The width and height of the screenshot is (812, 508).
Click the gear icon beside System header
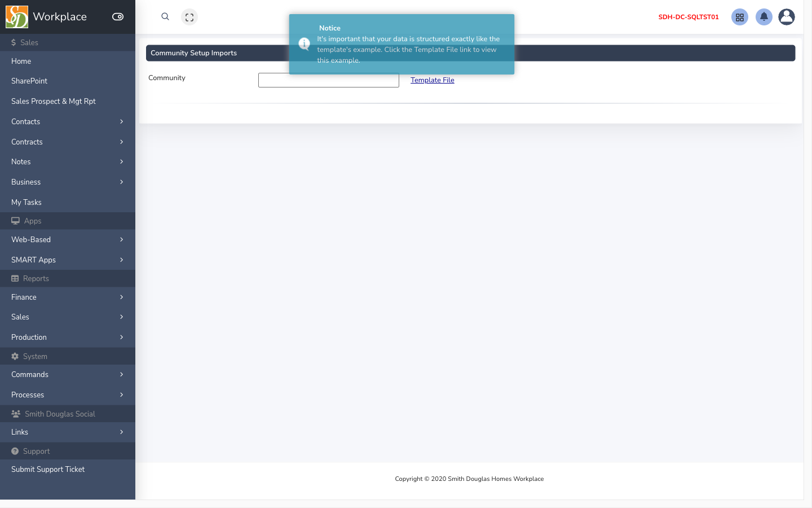(15, 357)
